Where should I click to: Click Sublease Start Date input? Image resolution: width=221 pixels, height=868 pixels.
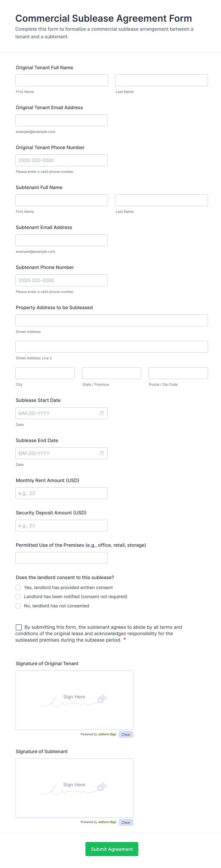61,413
